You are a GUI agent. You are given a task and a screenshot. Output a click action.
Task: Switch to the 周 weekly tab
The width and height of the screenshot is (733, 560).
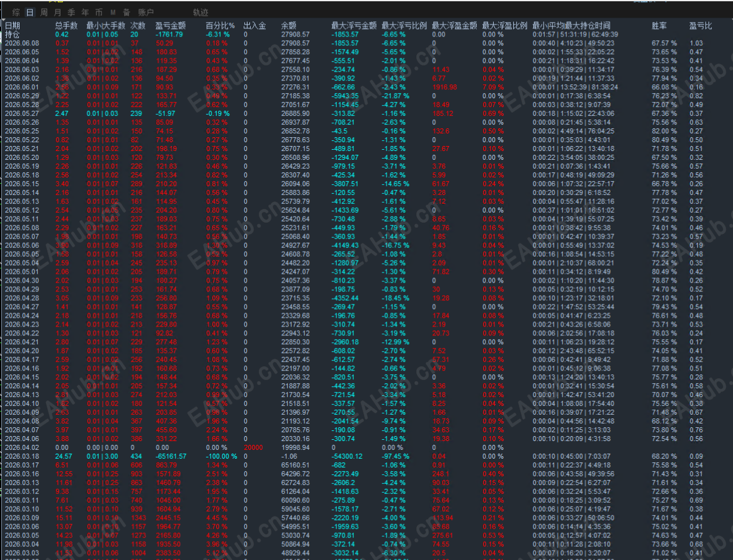pyautogui.click(x=44, y=13)
